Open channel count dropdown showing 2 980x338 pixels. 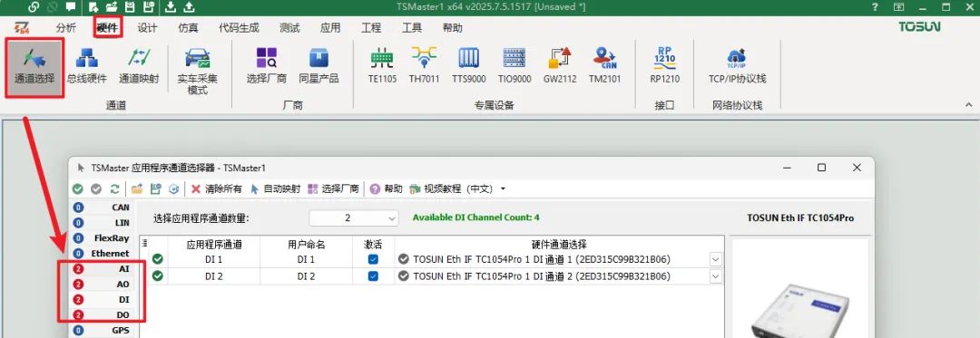coord(354,217)
